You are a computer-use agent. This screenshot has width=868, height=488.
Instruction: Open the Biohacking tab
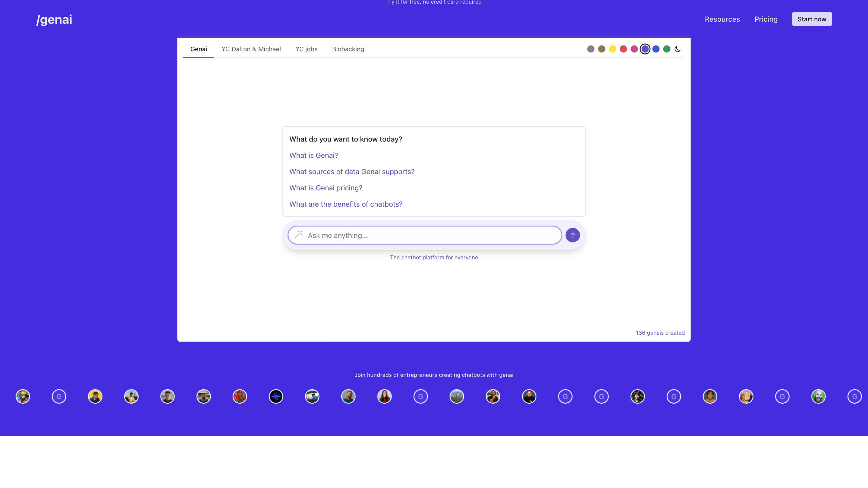(348, 49)
